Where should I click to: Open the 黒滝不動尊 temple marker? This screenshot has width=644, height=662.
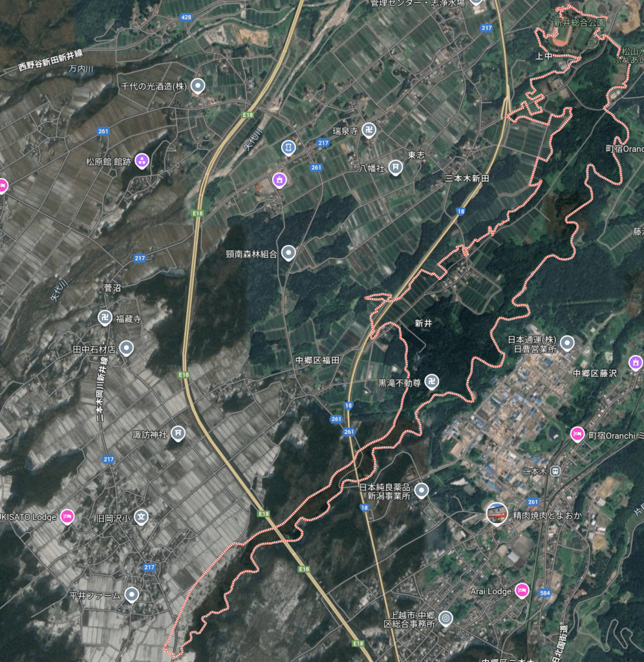431,382
